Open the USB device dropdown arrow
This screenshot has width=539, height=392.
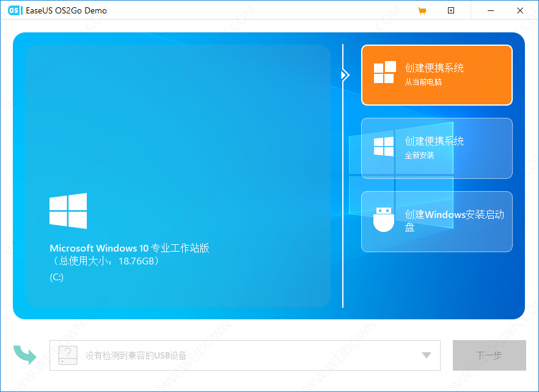427,355
